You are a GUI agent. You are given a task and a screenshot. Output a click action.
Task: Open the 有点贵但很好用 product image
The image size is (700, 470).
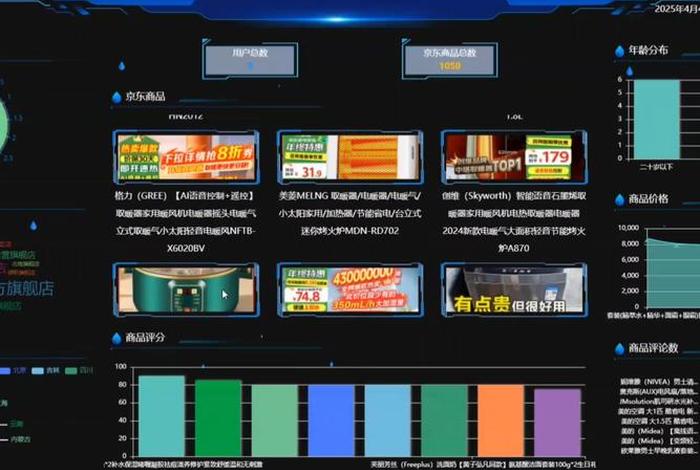click(x=514, y=290)
